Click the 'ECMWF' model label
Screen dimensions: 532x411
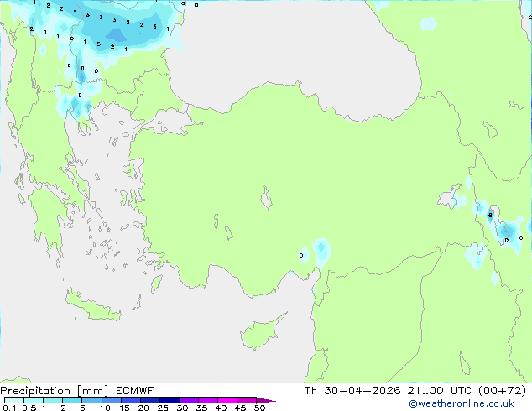(x=134, y=391)
